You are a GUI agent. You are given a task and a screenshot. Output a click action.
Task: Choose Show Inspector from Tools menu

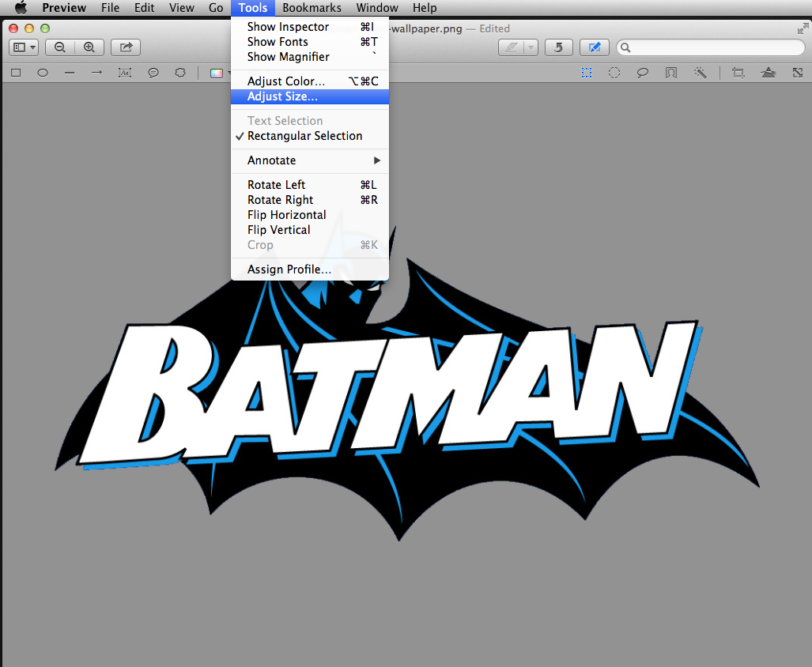tap(310, 26)
